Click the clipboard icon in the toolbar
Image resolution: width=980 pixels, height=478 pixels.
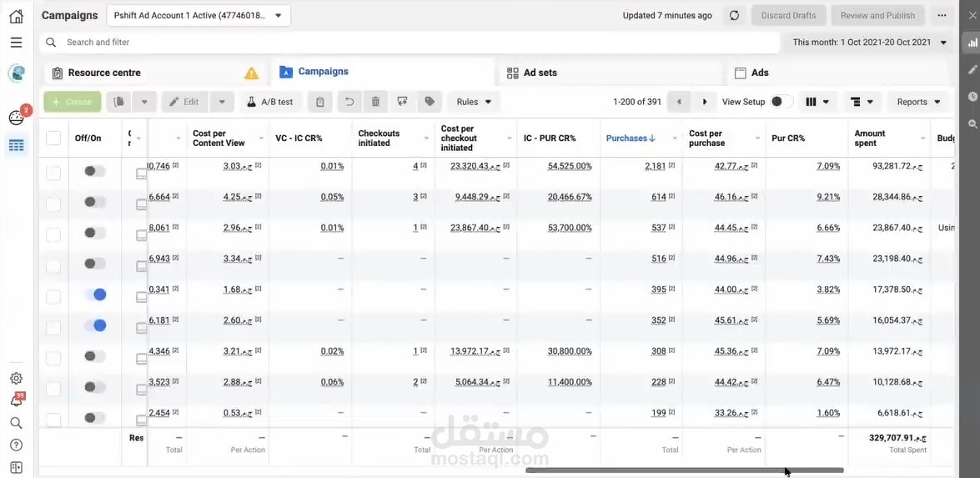pos(320,102)
